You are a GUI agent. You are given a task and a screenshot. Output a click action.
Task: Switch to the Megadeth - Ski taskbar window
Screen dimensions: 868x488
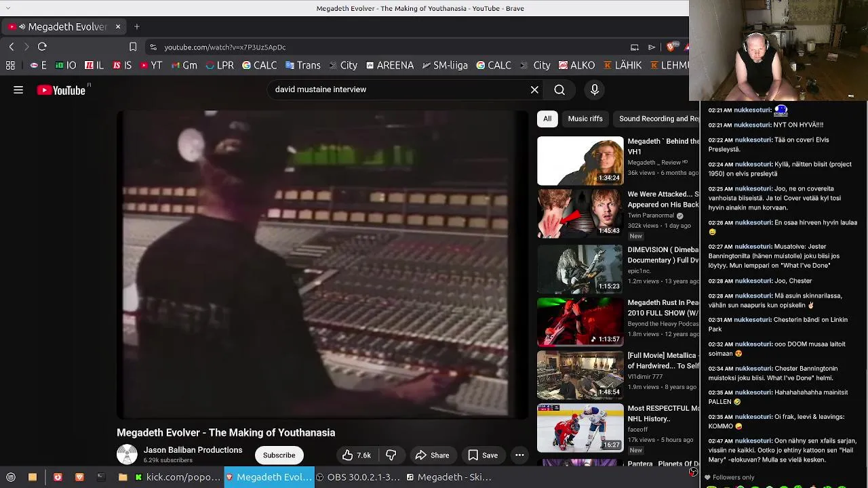pyautogui.click(x=448, y=477)
